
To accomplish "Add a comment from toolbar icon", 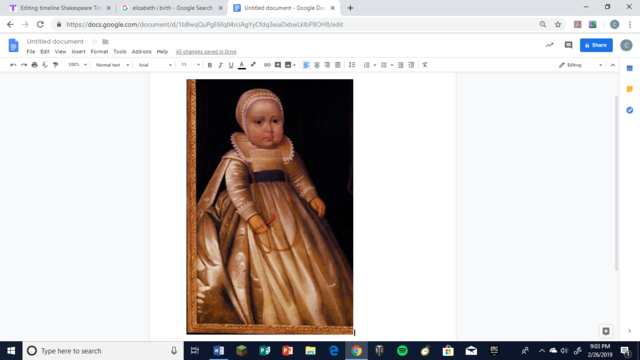I will (x=278, y=65).
